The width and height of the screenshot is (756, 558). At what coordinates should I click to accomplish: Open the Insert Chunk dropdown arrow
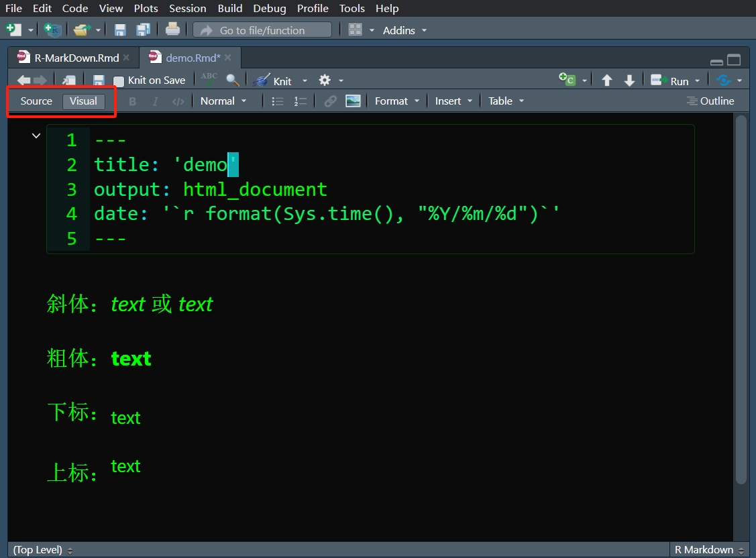pos(584,81)
